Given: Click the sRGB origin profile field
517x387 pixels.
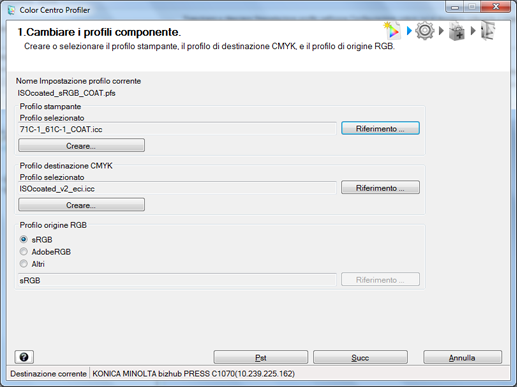Looking at the screenshot, I should (x=177, y=280).
